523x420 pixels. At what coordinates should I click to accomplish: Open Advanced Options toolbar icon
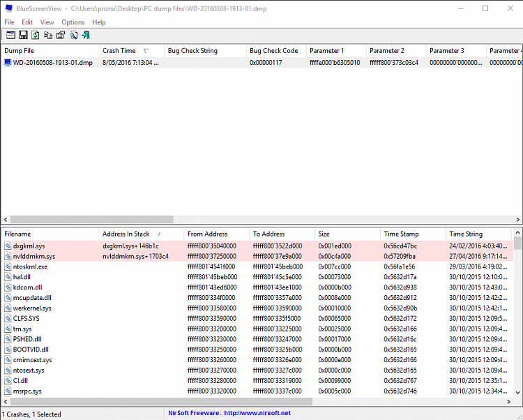point(10,35)
